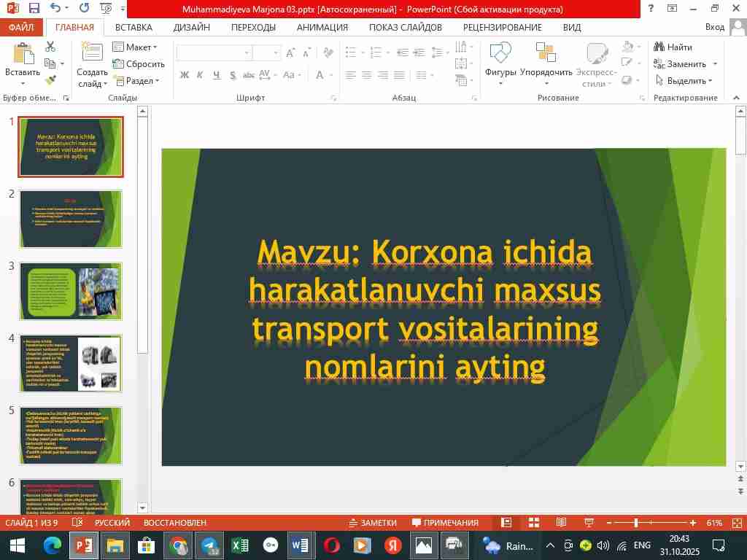Screen dimensions: 747x560
Task: Toggle center text alignment
Action: 367,75
